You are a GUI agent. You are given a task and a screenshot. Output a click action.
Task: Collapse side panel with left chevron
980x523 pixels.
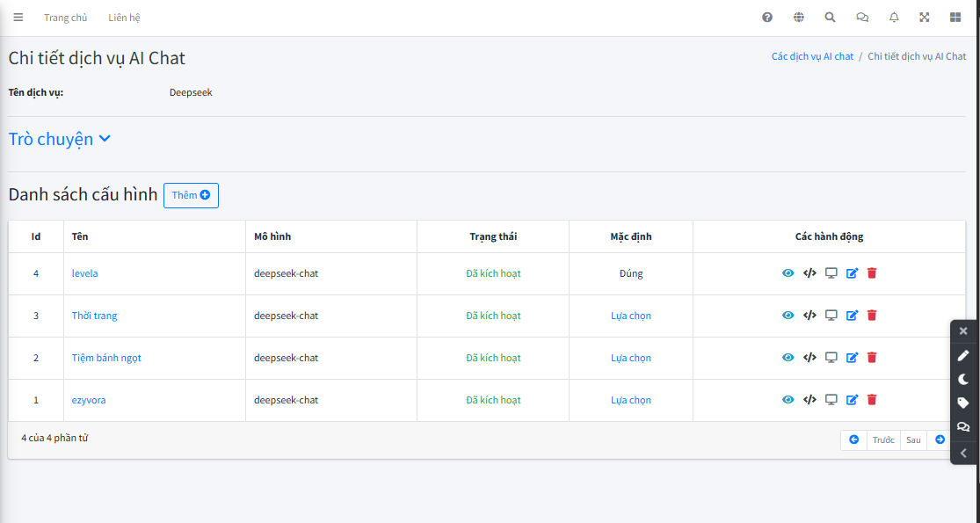coord(963,453)
